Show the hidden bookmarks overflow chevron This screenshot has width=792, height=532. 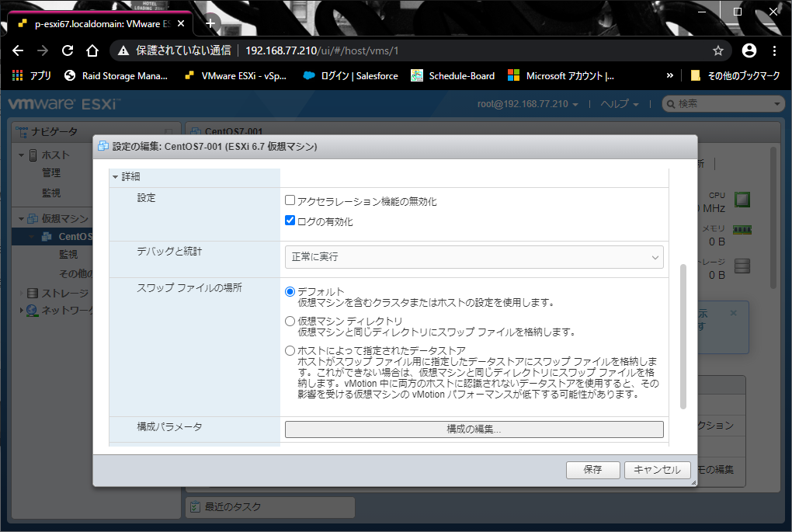[x=670, y=76]
